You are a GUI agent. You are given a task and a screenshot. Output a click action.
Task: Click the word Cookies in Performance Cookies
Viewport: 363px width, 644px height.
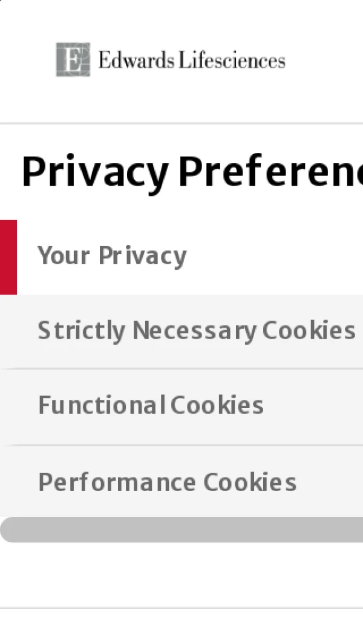250,482
